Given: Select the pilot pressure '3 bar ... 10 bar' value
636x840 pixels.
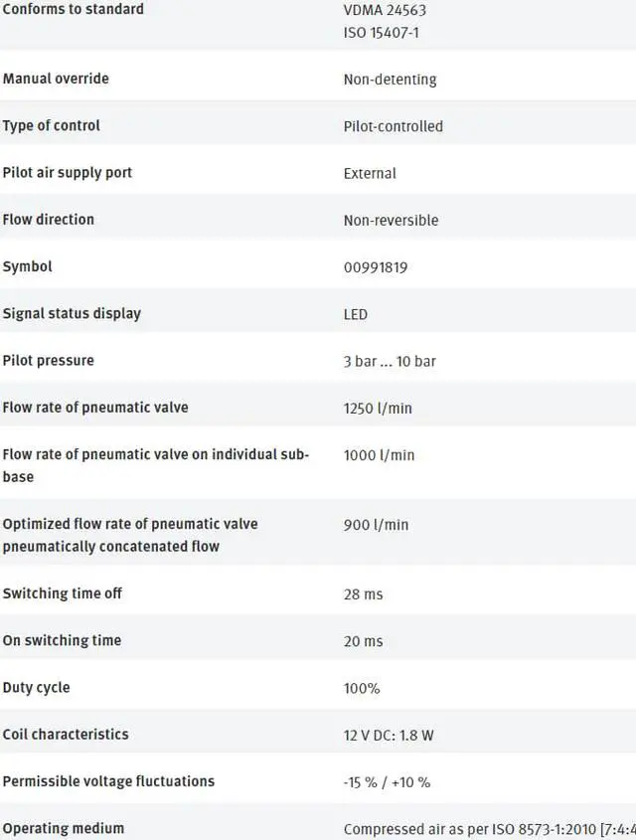Looking at the screenshot, I should click(390, 362).
